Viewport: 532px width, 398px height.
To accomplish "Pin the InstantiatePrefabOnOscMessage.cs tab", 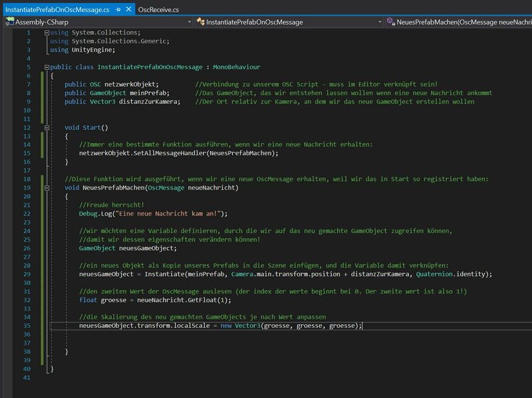I will [117, 11].
